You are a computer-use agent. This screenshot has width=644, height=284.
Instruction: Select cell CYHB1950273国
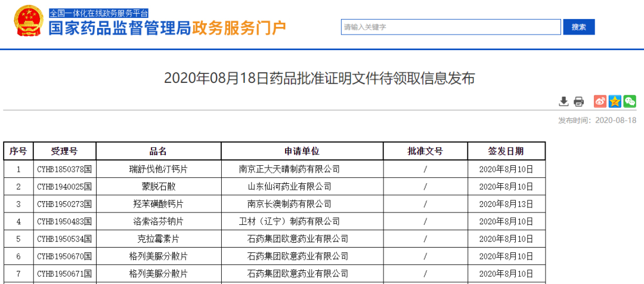65,204
